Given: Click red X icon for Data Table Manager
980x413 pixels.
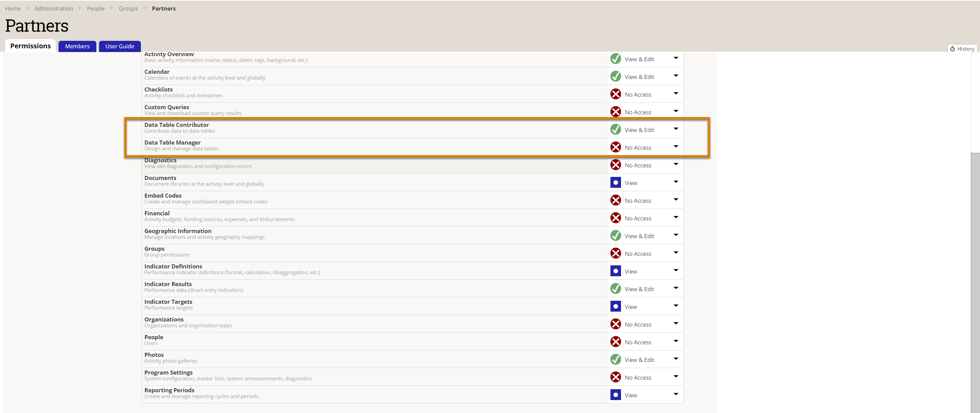Looking at the screenshot, I should pyautogui.click(x=615, y=147).
